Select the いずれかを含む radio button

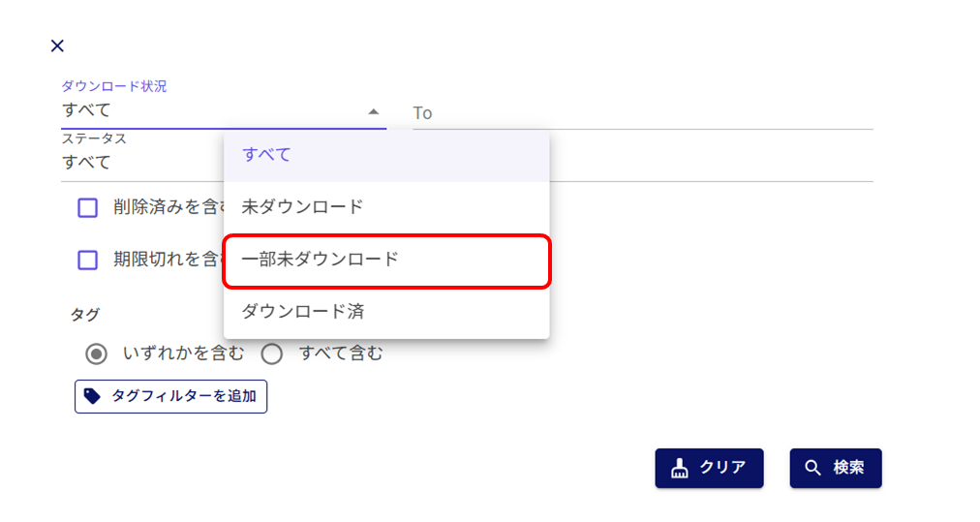(x=96, y=353)
